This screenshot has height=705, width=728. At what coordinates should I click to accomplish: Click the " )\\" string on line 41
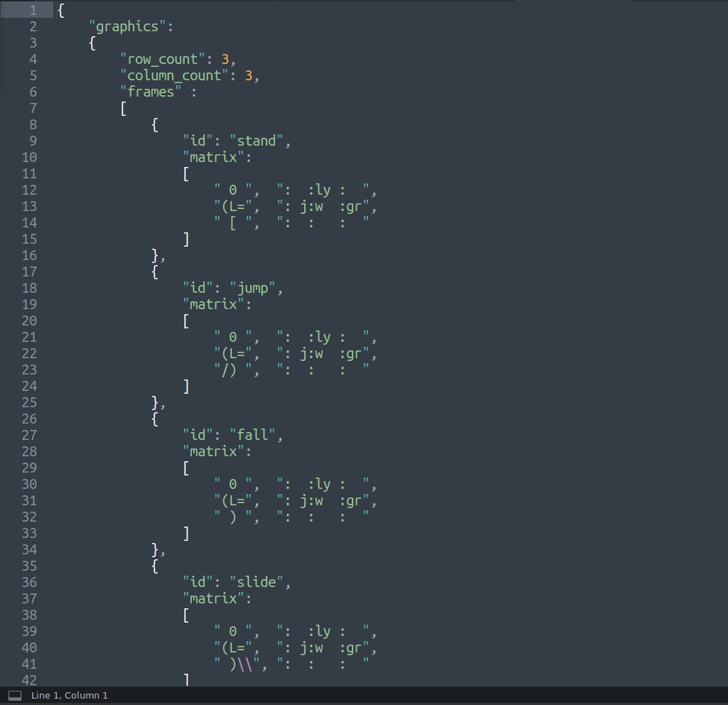tap(237, 664)
